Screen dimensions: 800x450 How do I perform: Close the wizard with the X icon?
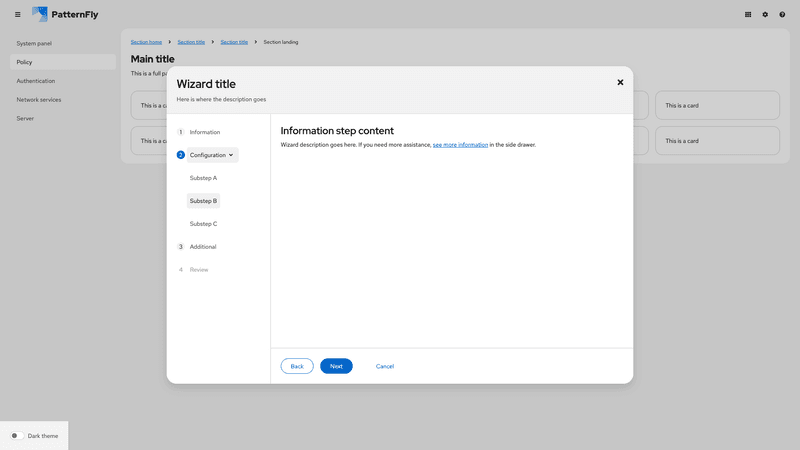620,82
